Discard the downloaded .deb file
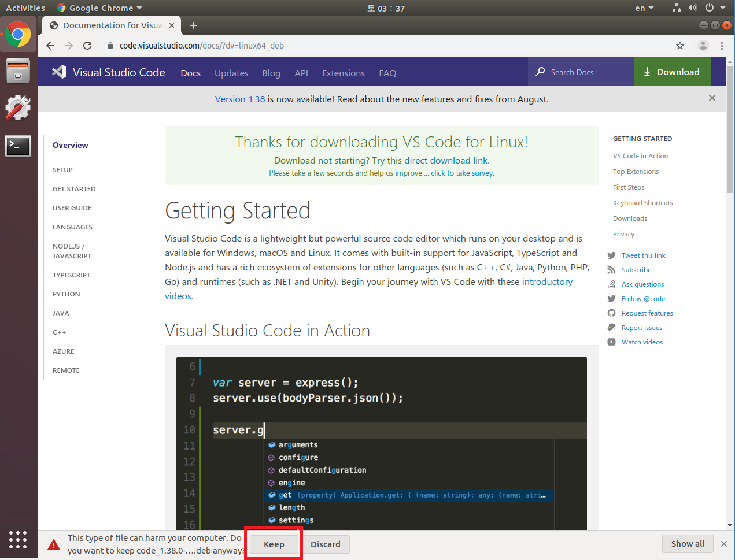The image size is (735, 560). [x=326, y=544]
